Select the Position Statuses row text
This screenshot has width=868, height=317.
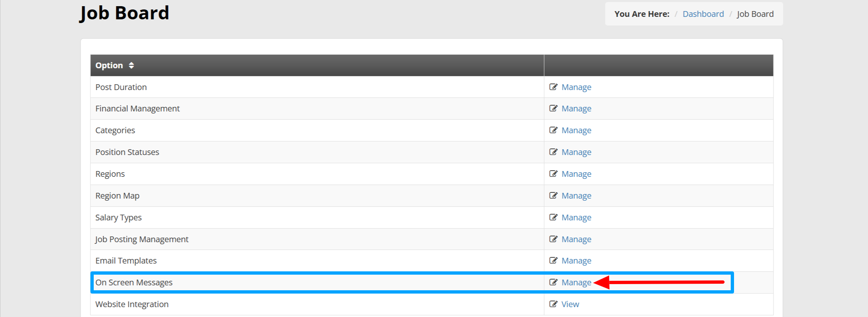(x=127, y=152)
